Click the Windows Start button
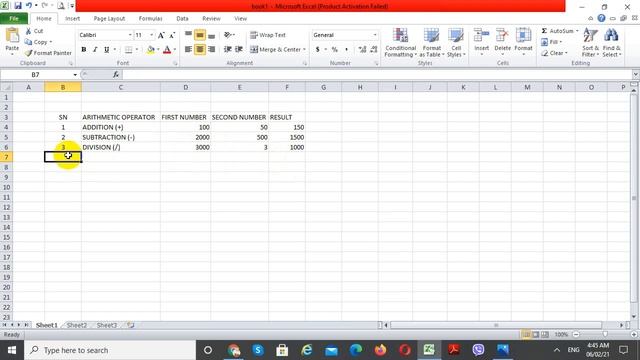 tap(12, 350)
